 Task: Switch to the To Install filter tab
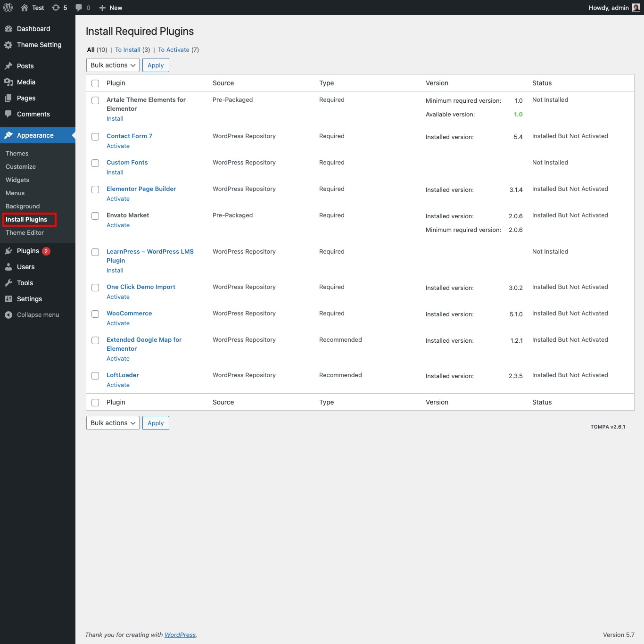coord(127,50)
